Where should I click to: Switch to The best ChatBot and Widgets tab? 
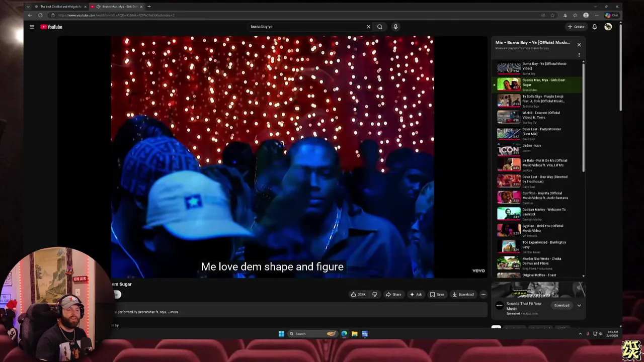pos(60,7)
